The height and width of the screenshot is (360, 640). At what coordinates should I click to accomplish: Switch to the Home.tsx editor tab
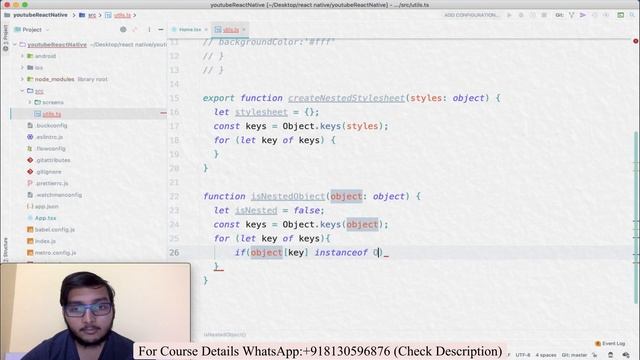point(190,29)
